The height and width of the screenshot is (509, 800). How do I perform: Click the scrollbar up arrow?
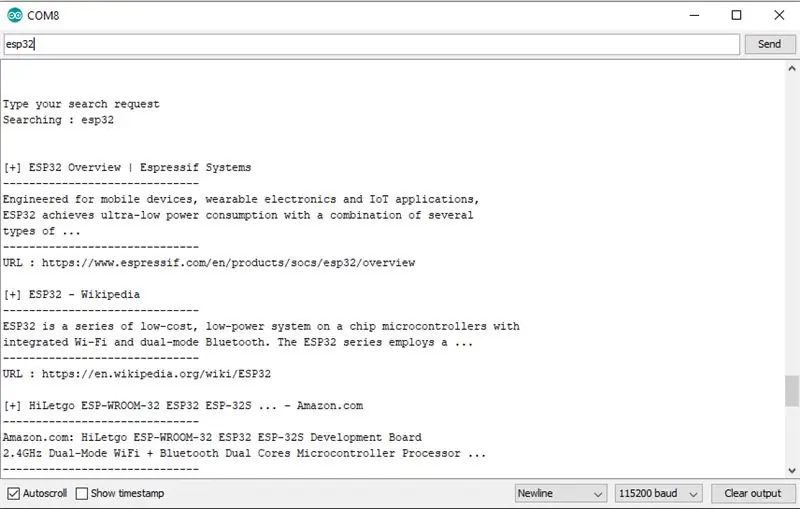(x=792, y=68)
